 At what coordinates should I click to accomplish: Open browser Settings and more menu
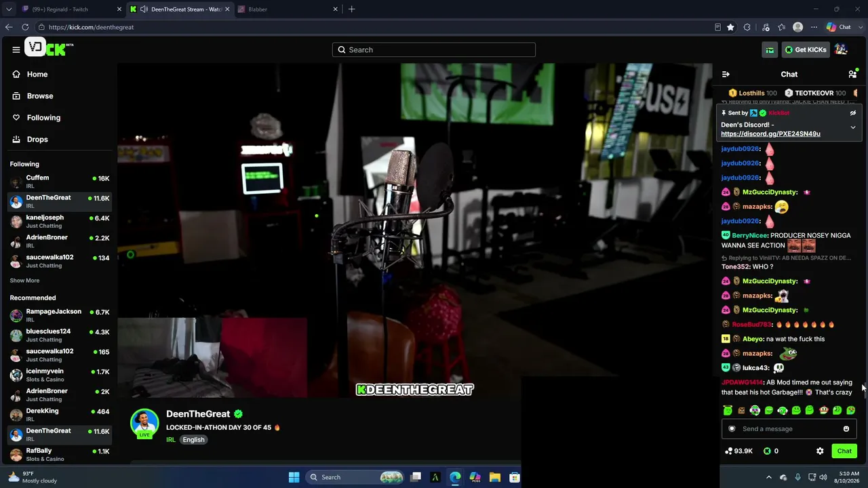[814, 27]
